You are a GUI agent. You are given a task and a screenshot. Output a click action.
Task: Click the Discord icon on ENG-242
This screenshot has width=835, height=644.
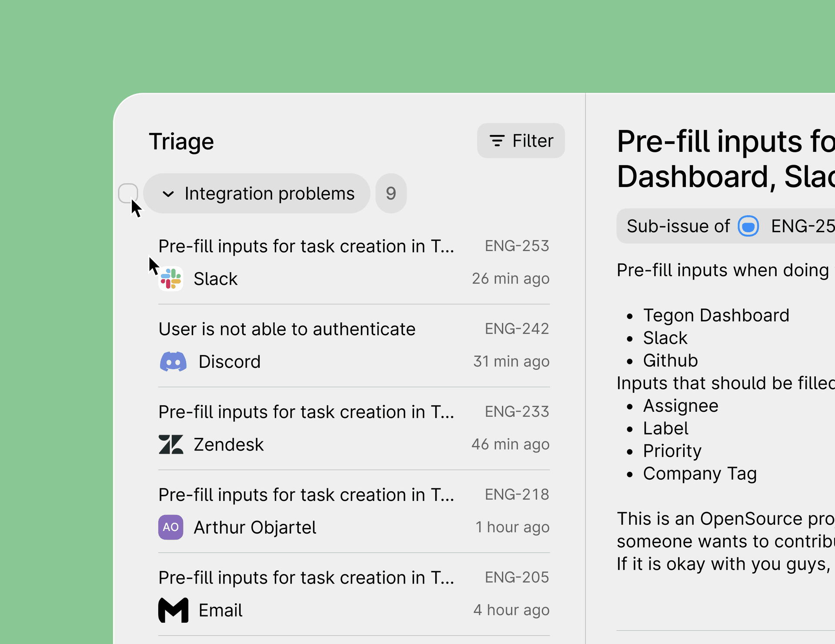point(173,361)
